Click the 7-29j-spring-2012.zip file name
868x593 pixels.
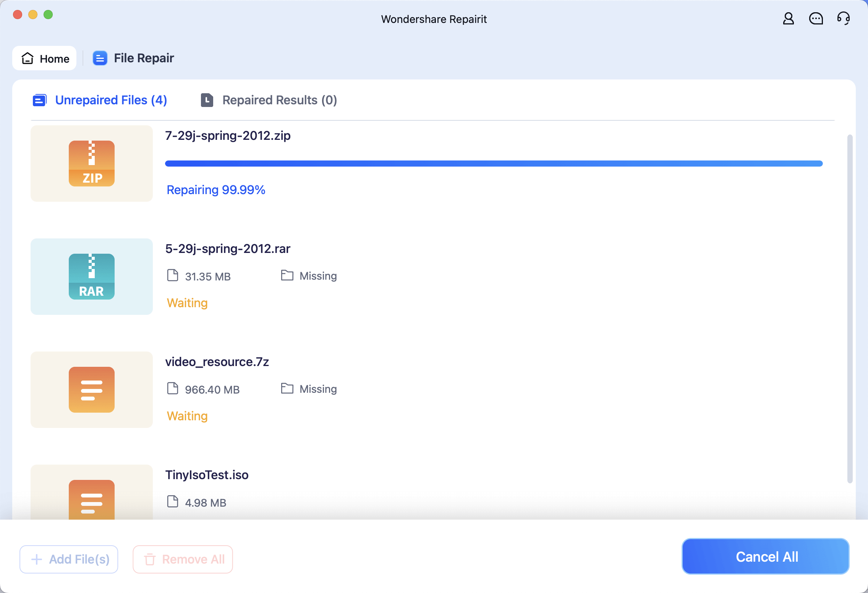(x=228, y=136)
